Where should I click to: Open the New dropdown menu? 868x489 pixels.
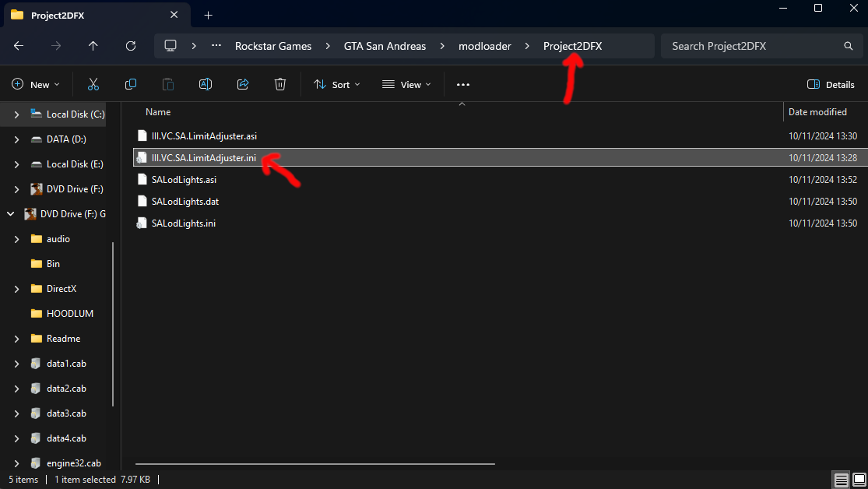point(36,85)
